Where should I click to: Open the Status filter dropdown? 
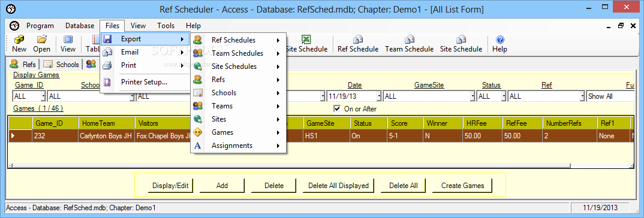tap(503, 96)
